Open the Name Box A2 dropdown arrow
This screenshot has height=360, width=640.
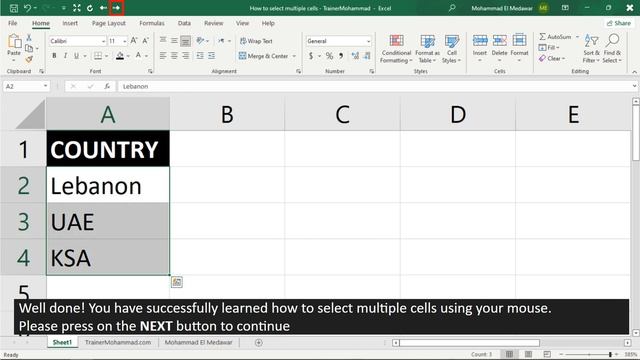(45, 86)
